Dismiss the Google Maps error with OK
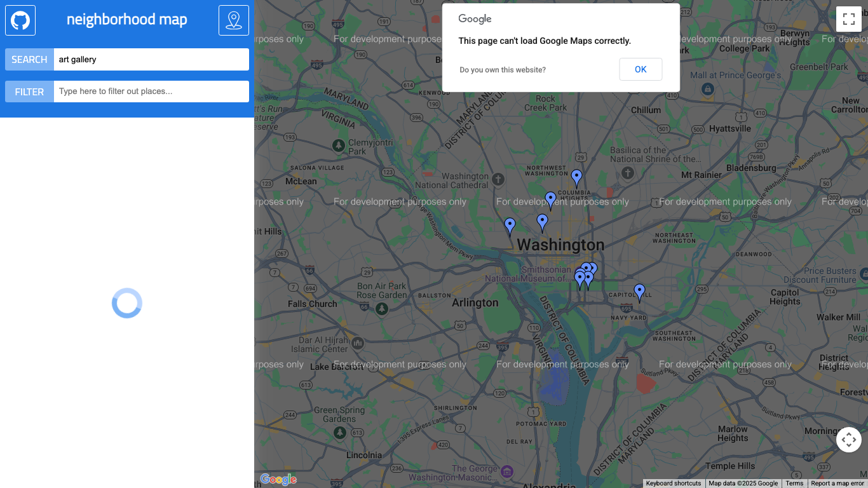This screenshot has width=868, height=488. point(641,69)
